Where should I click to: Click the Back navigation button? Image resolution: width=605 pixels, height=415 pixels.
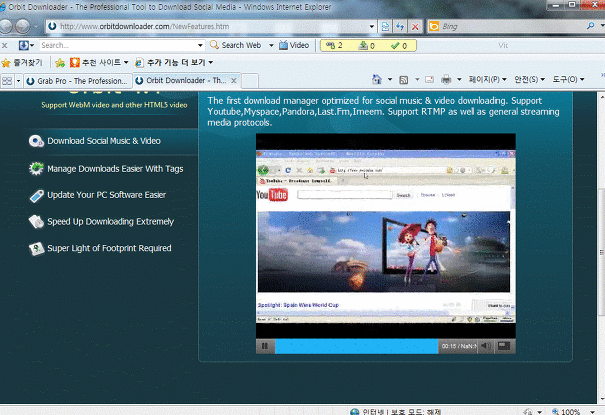(x=5, y=26)
